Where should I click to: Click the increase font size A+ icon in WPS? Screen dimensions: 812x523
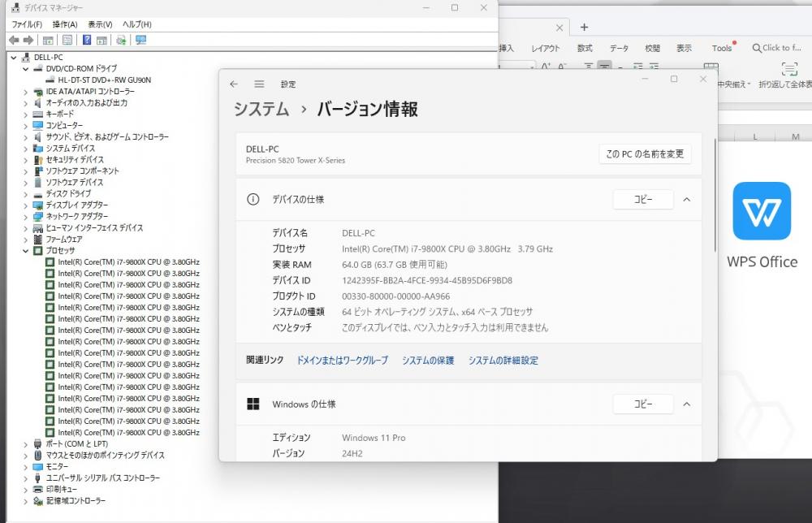tap(546, 67)
